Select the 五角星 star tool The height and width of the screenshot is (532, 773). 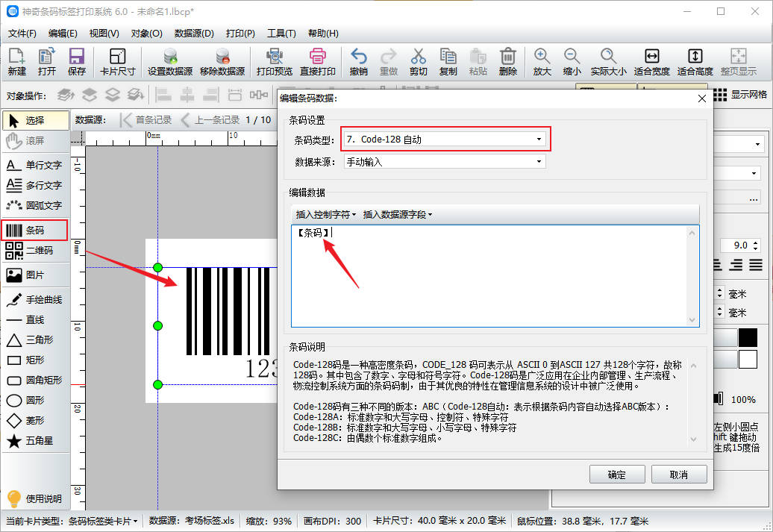(x=34, y=441)
